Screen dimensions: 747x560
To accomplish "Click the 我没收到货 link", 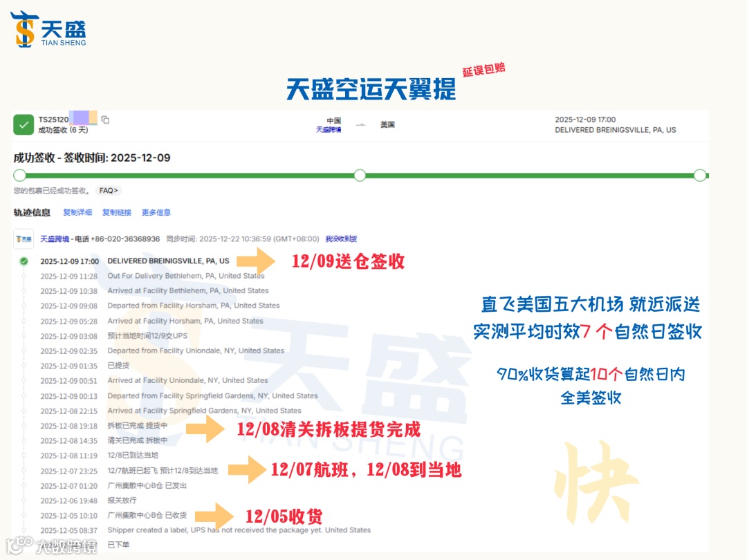I will point(341,239).
